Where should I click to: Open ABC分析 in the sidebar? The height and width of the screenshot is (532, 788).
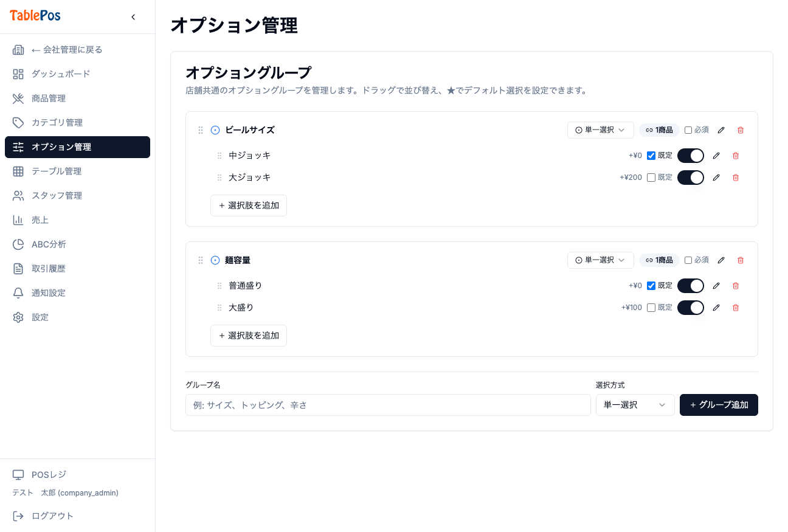[x=77, y=244]
